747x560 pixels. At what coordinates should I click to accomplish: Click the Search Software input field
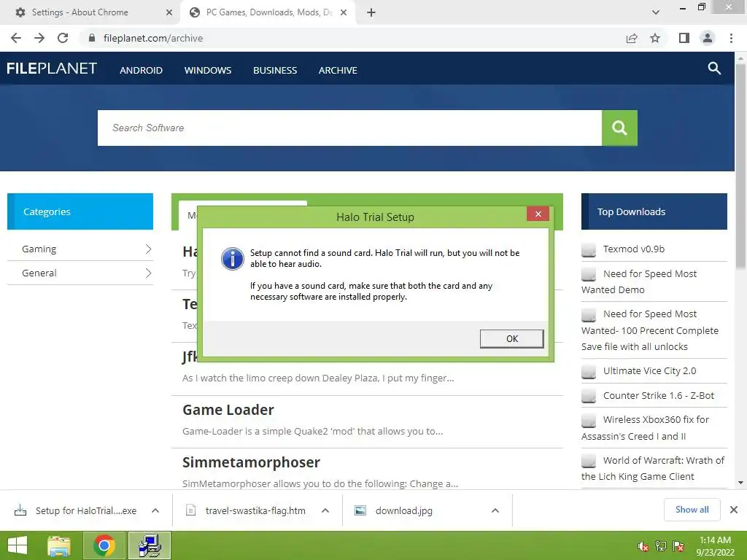point(349,128)
